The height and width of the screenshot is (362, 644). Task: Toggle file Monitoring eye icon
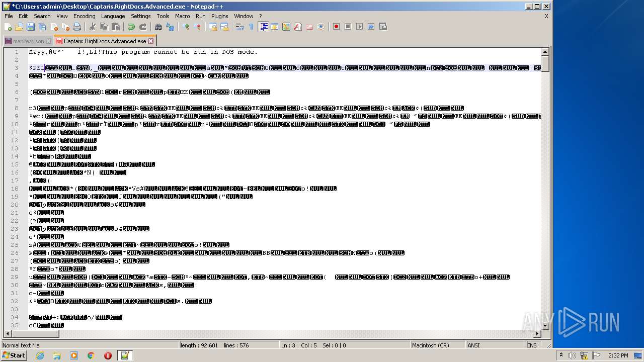point(320,27)
